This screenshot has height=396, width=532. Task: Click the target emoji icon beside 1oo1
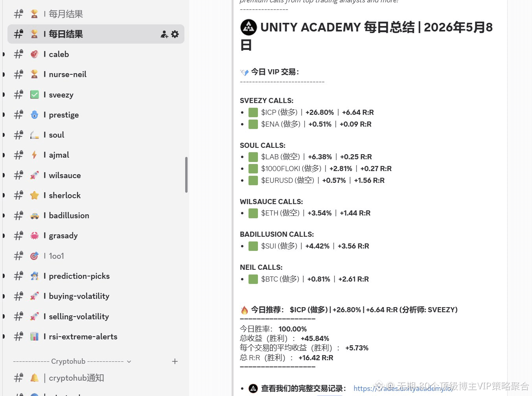coord(35,256)
